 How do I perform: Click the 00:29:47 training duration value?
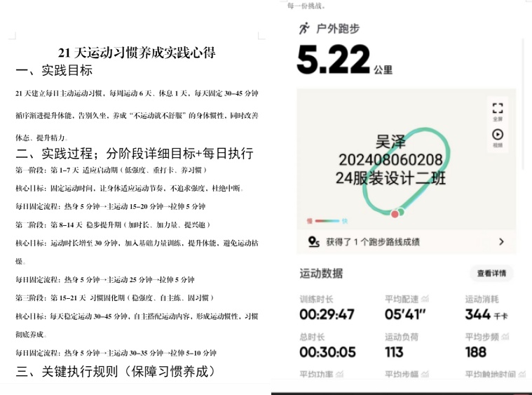click(327, 315)
